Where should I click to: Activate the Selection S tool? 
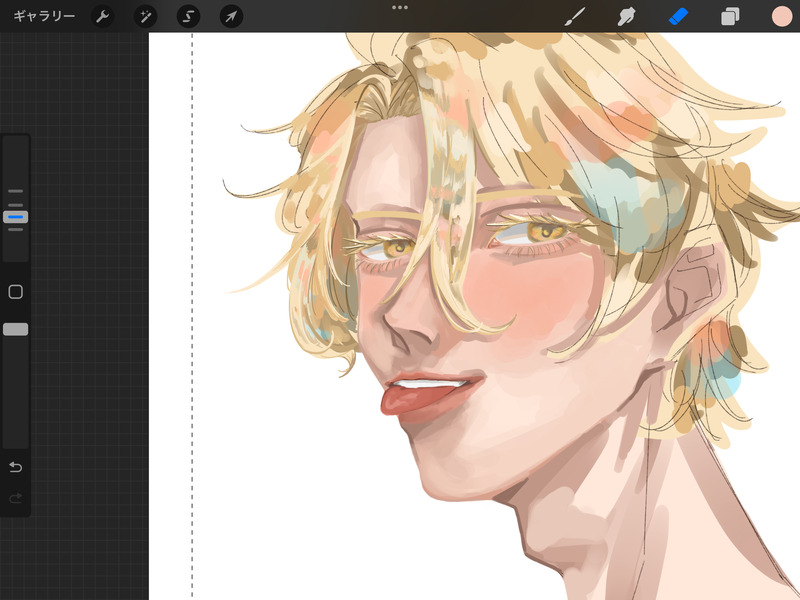188,16
